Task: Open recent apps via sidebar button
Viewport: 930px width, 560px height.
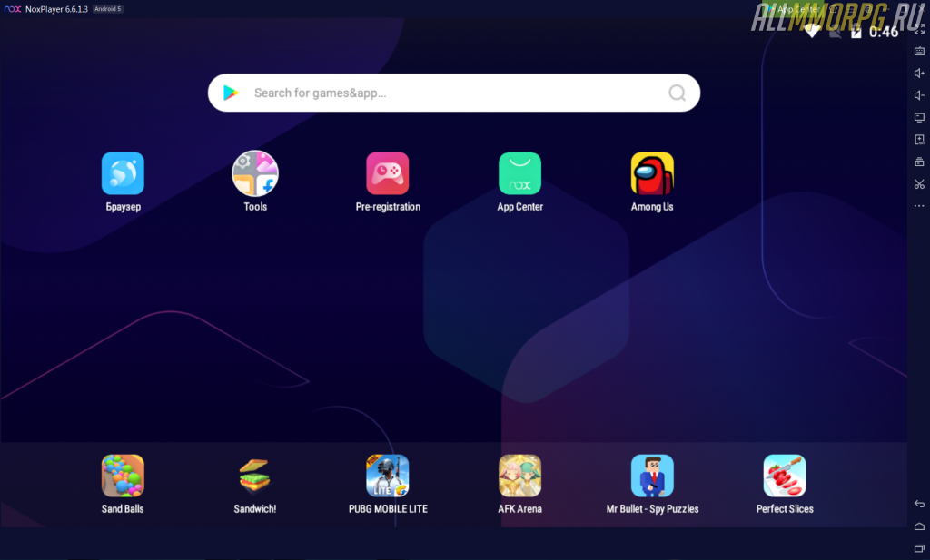Action: tap(919, 548)
